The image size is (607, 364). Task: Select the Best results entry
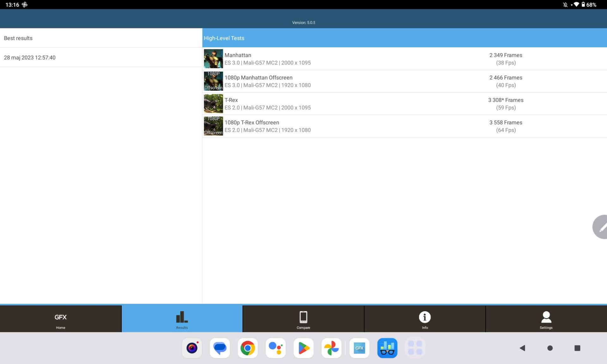point(101,38)
